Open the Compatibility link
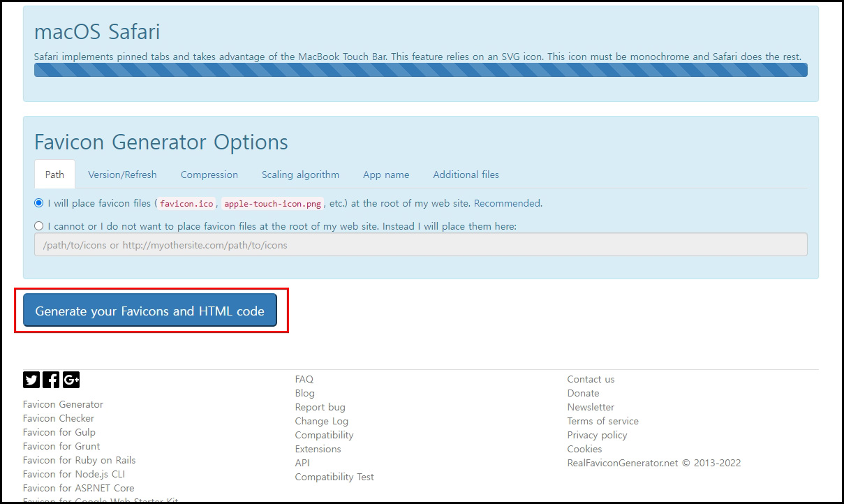The height and width of the screenshot is (504, 844). [325, 435]
